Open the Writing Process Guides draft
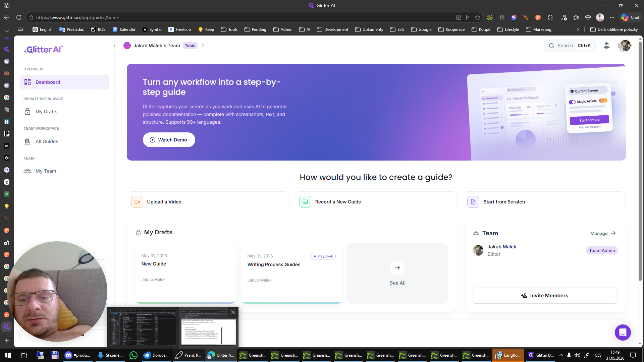The image size is (644, 362). pos(291,273)
